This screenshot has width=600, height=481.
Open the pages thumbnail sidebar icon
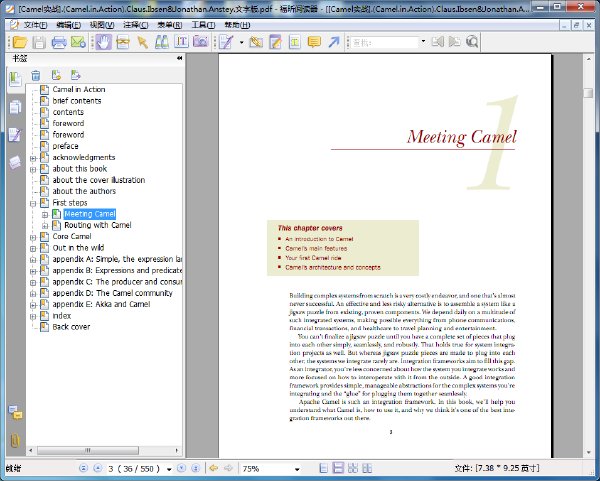15,107
